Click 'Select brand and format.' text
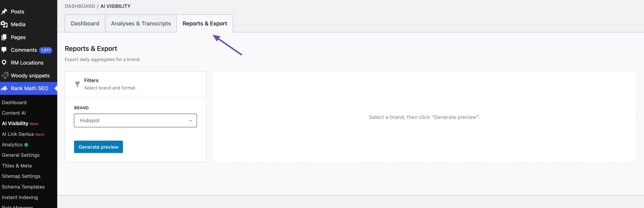Image resolution: width=644 pixels, height=208 pixels. [x=110, y=88]
